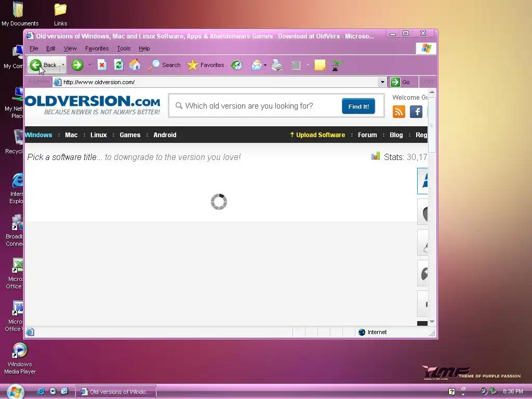Image resolution: width=532 pixels, height=399 pixels.
Task: Click the Stats bar chart icon
Action: pos(376,156)
